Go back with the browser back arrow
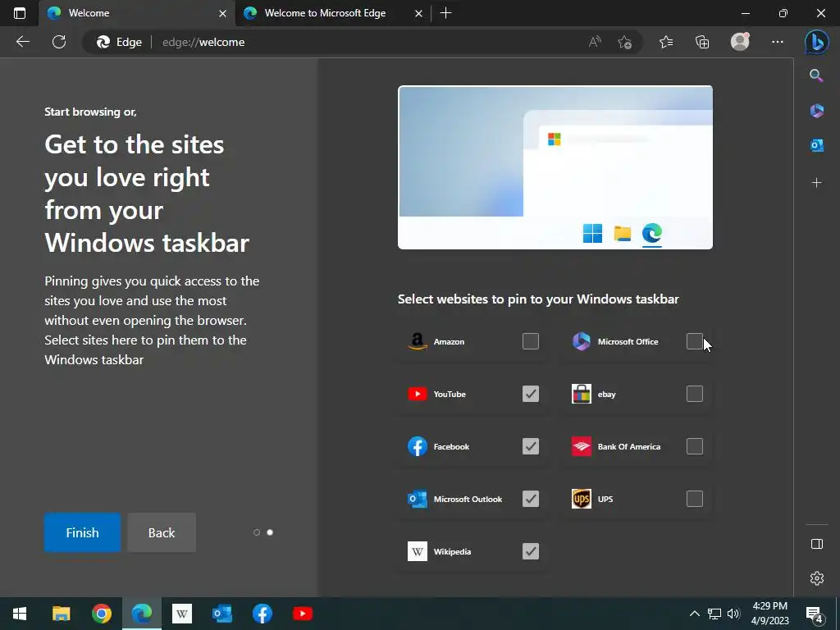The image size is (840, 630). click(x=23, y=42)
